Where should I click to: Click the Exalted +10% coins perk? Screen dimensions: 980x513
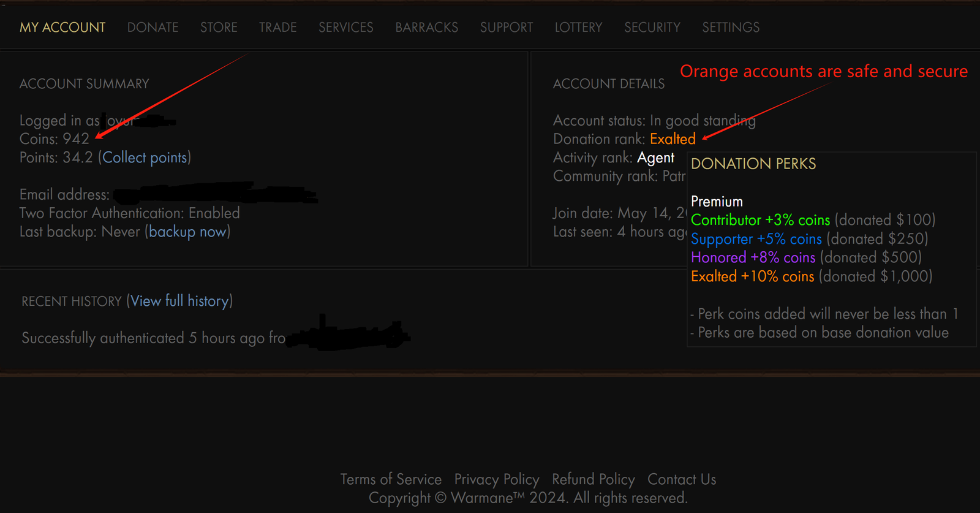[753, 276]
